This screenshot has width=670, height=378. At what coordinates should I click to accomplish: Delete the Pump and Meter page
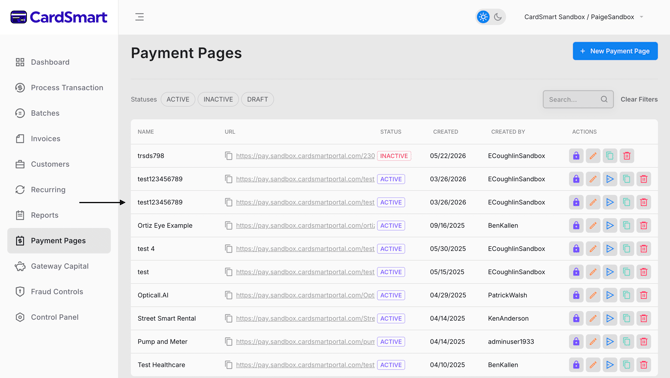[644, 342]
